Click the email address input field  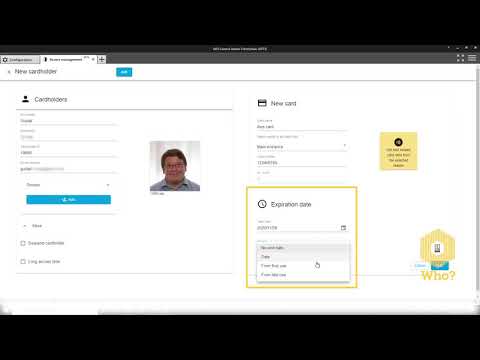pos(68,169)
